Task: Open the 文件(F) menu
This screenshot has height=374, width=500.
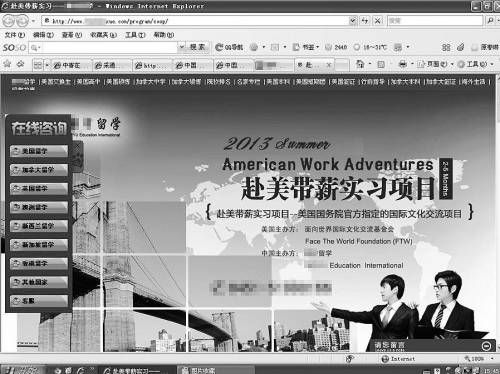Action: click(x=15, y=35)
